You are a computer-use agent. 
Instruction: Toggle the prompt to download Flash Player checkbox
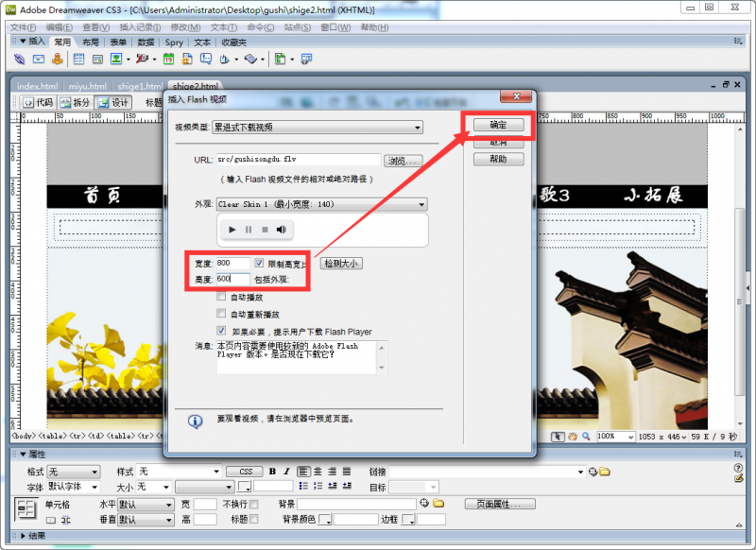221,331
